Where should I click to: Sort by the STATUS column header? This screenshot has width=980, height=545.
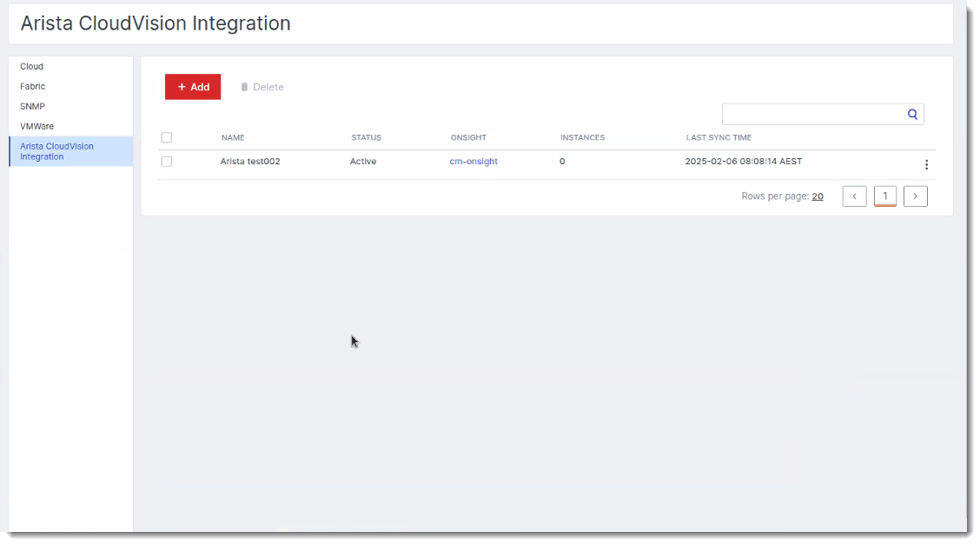[x=366, y=137]
